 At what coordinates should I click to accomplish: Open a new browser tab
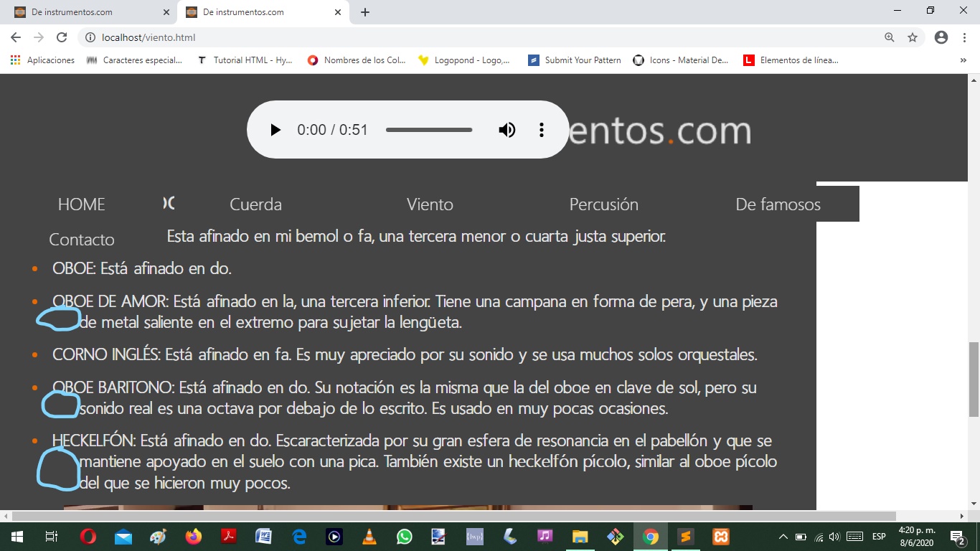[x=365, y=12]
